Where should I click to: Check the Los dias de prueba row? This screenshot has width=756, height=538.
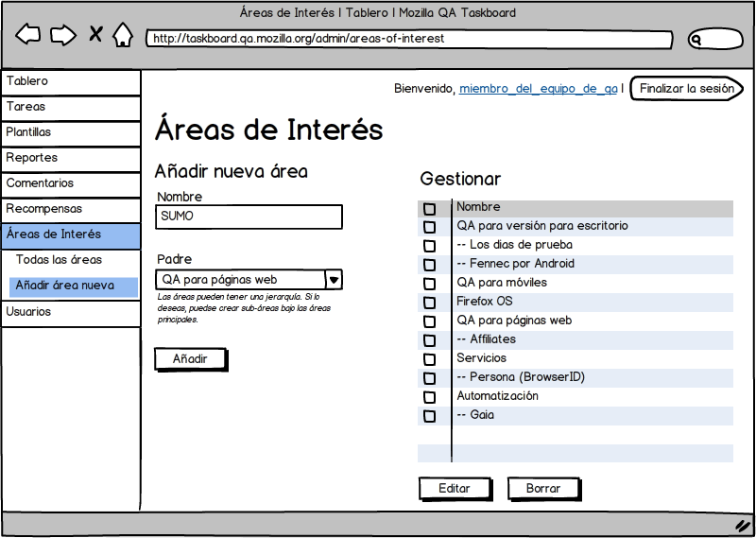[429, 246]
